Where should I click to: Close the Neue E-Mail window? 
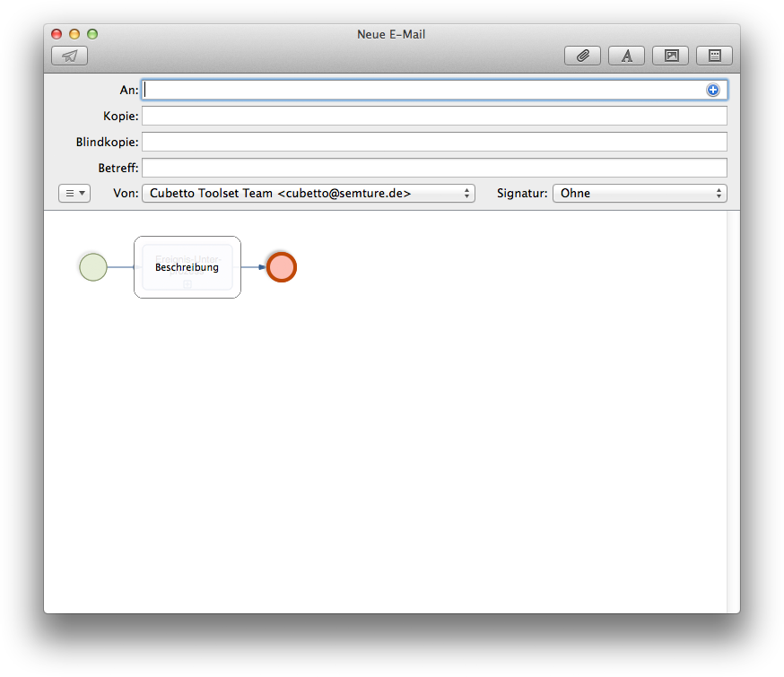pyautogui.click(x=57, y=34)
